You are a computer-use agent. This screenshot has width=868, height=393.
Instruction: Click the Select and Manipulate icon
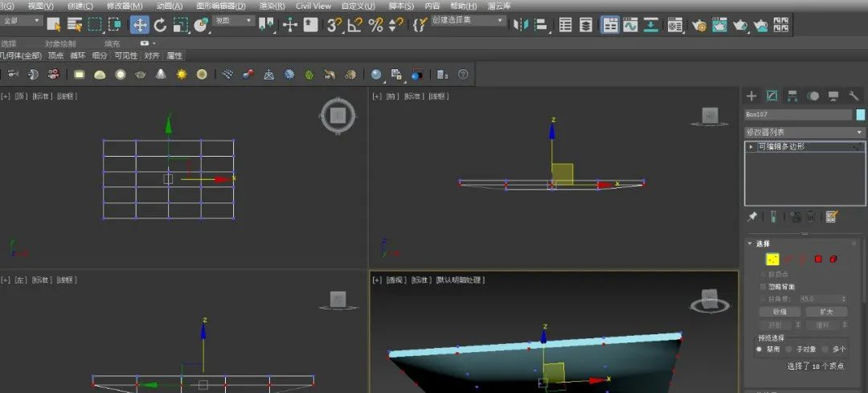[x=290, y=24]
